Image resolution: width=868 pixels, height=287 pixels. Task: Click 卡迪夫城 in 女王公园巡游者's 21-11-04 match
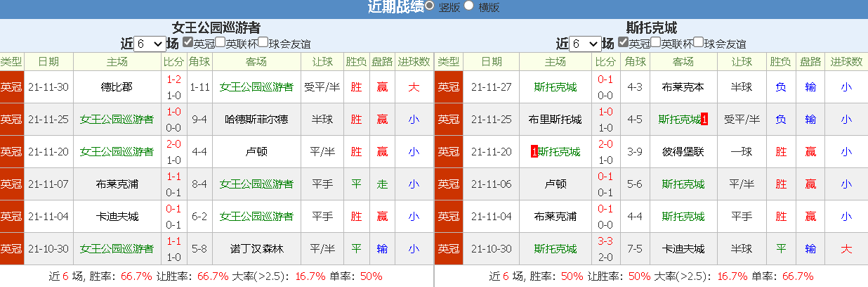point(117,217)
